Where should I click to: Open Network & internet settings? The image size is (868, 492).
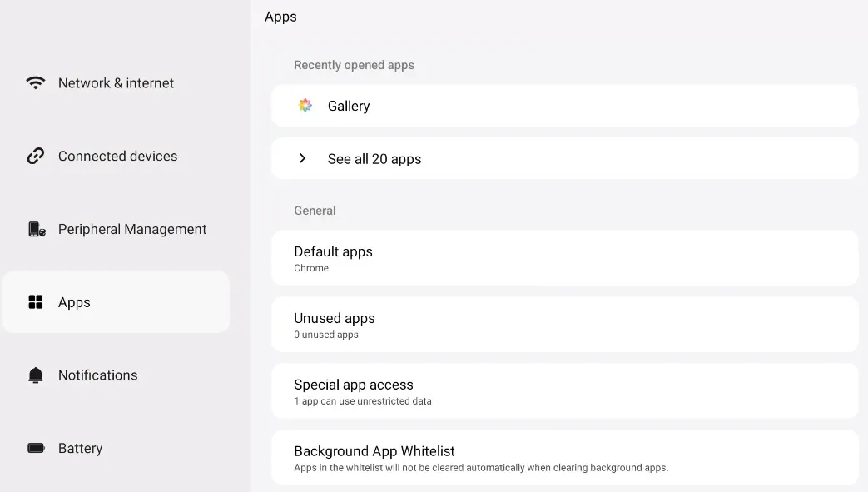point(116,83)
